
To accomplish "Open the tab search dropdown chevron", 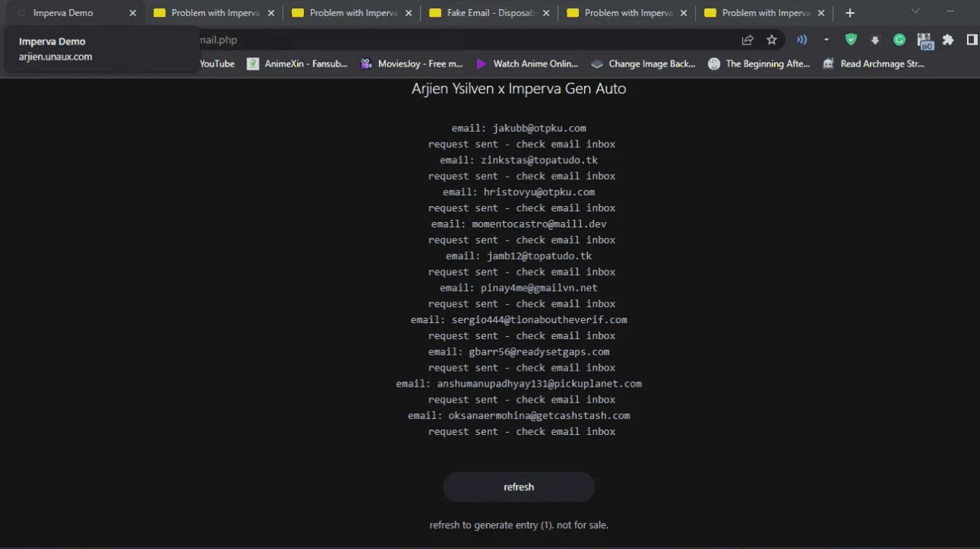I will (915, 11).
